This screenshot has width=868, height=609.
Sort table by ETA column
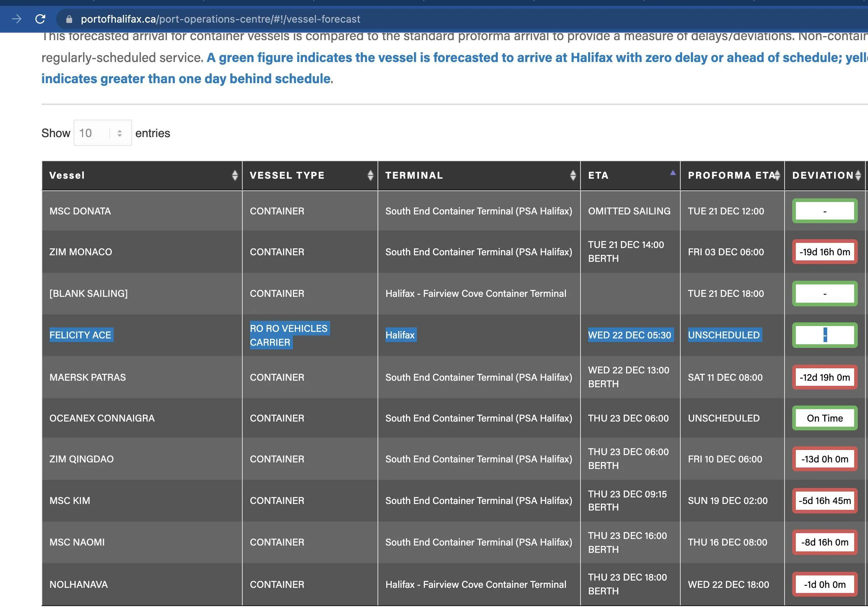pos(630,175)
